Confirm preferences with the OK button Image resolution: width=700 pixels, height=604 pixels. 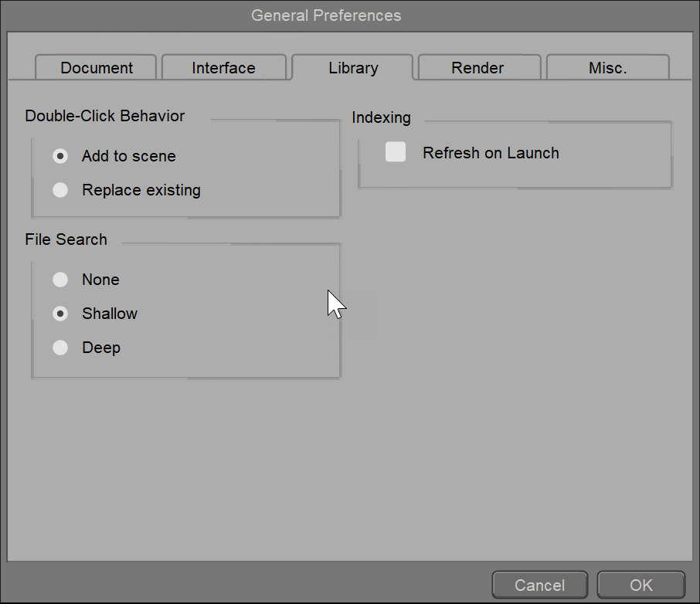coord(641,585)
